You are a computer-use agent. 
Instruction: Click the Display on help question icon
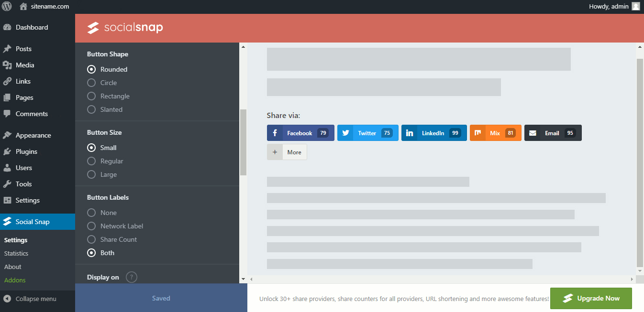pyautogui.click(x=132, y=277)
